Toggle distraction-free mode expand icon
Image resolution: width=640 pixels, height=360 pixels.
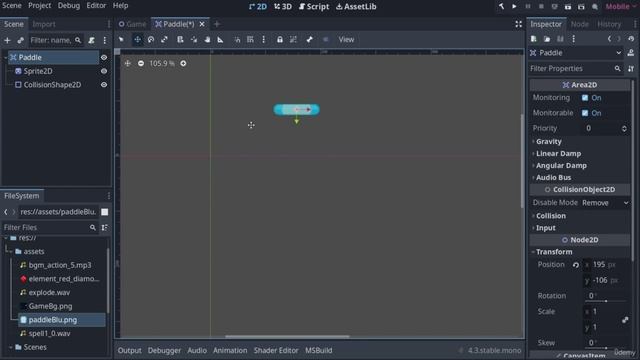tap(518, 24)
